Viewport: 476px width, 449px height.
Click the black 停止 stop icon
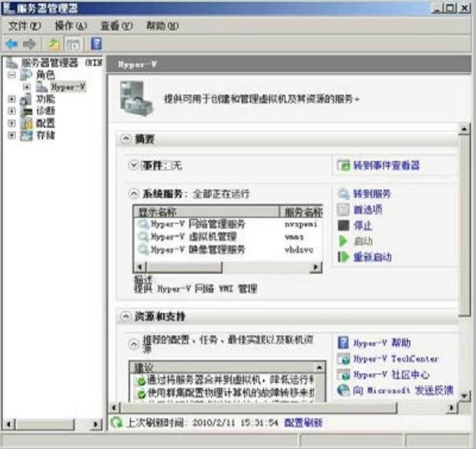click(343, 226)
